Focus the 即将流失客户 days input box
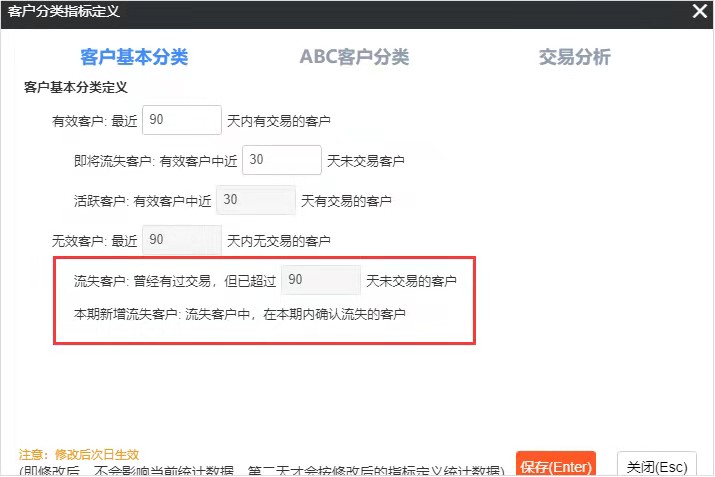The height and width of the screenshot is (477, 715). click(281, 160)
